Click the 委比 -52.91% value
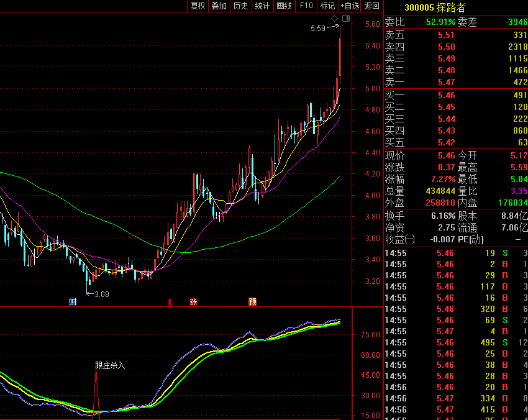 [x=439, y=22]
